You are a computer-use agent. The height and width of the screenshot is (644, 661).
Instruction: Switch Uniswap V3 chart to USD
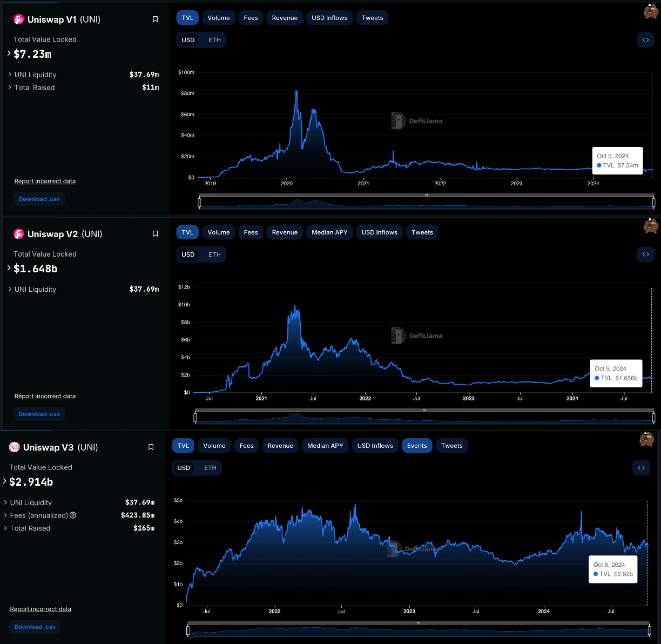pyautogui.click(x=184, y=468)
